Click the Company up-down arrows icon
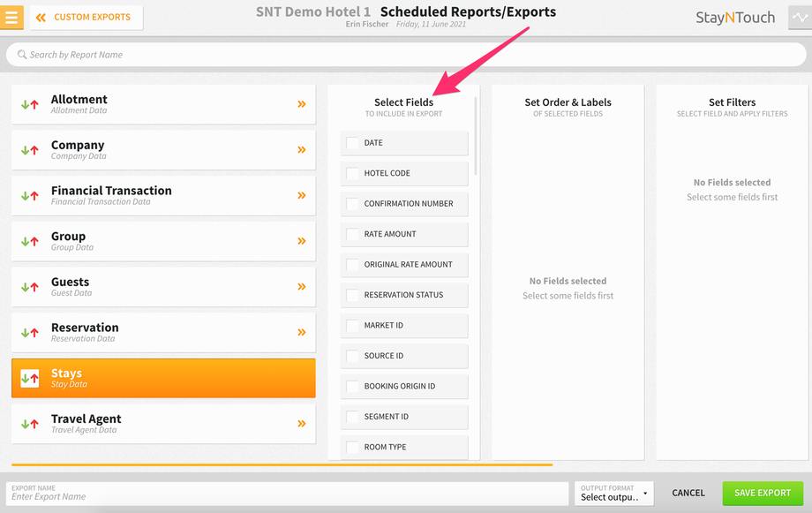The width and height of the screenshot is (812, 513). click(29, 150)
